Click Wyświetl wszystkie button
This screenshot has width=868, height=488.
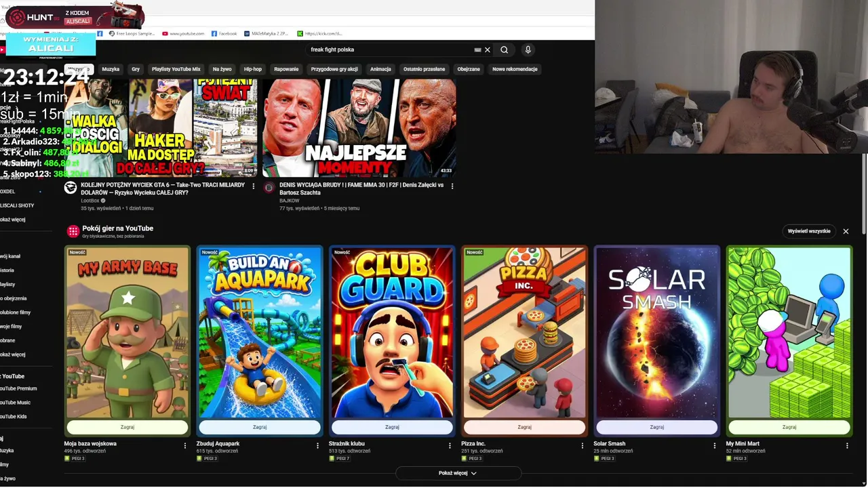pos(809,231)
